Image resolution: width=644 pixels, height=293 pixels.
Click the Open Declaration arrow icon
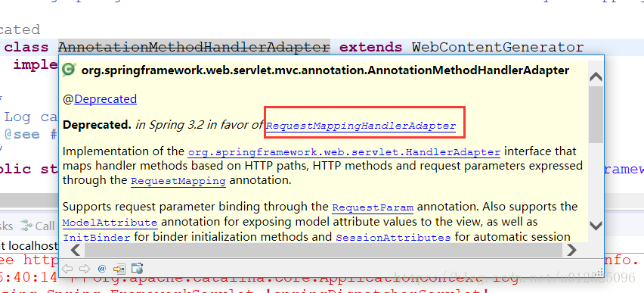[119, 269]
